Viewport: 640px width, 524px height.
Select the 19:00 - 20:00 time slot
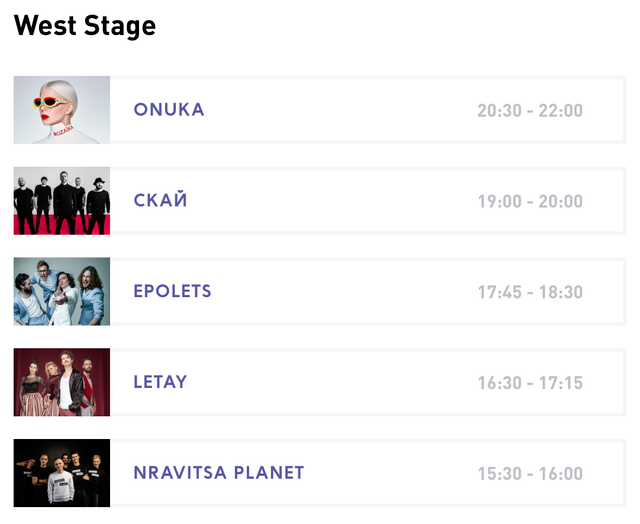(530, 202)
